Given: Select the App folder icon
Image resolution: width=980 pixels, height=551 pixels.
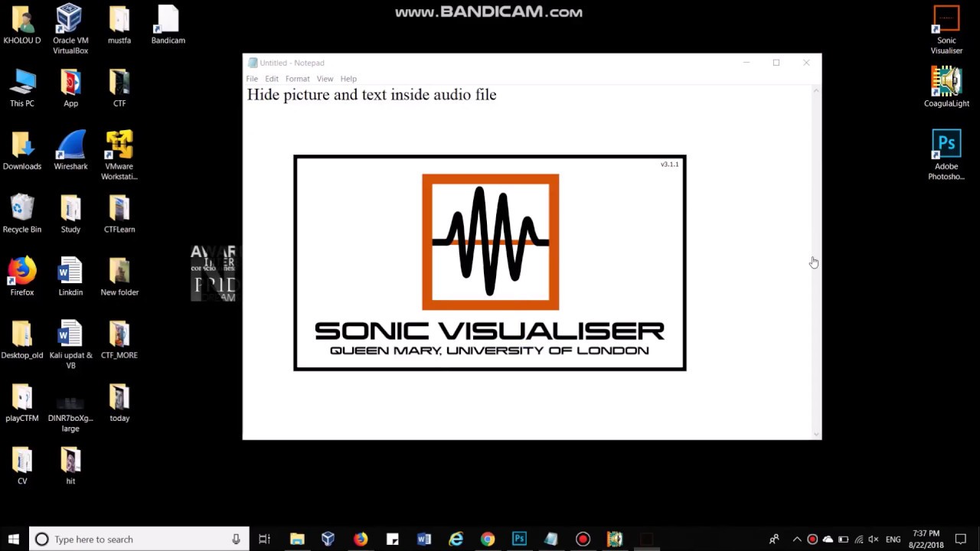Looking at the screenshot, I should pyautogui.click(x=70, y=88).
